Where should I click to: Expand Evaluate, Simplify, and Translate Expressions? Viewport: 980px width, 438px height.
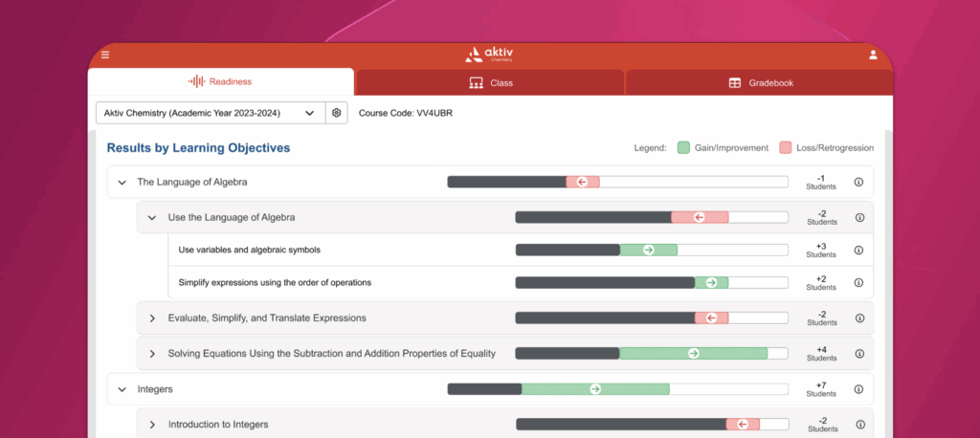click(152, 318)
